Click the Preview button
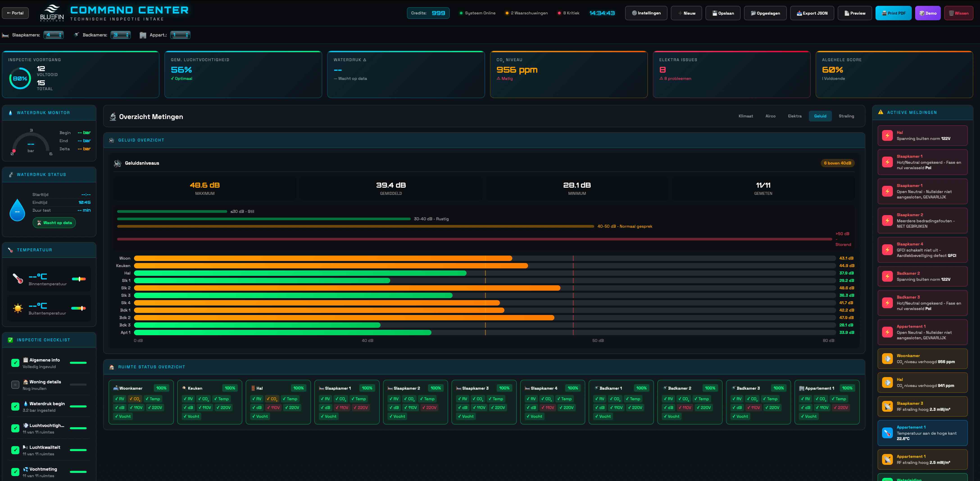980x481 pixels. [x=854, y=13]
